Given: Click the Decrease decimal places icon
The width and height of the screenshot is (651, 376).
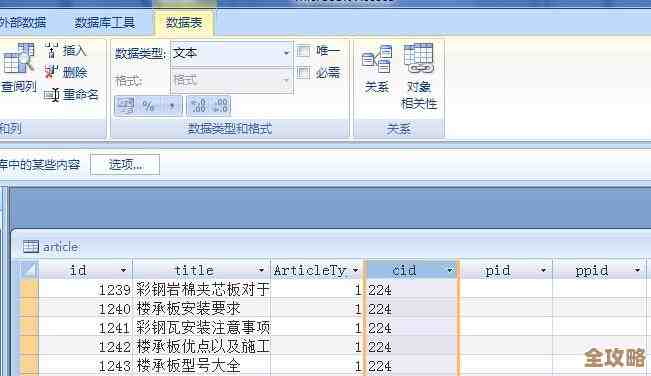Looking at the screenshot, I should click(220, 105).
